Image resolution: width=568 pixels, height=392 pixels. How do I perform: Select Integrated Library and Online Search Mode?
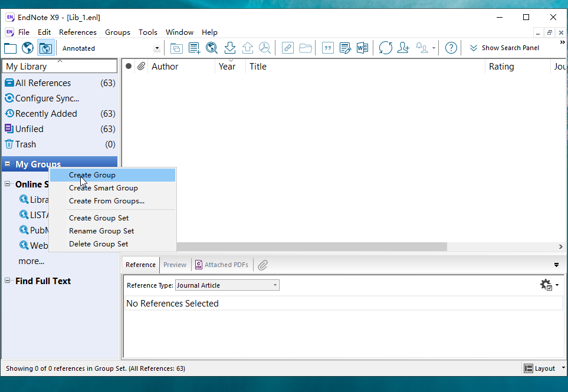(45, 48)
